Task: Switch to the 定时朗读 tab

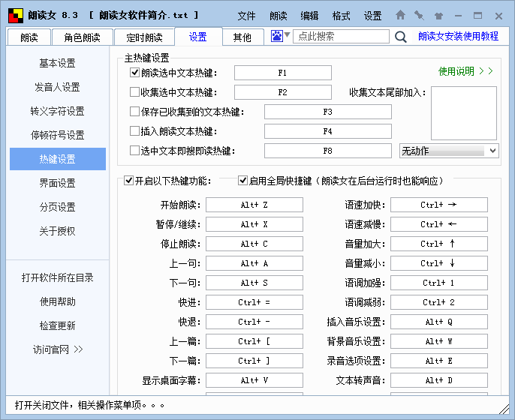Action: (144, 37)
